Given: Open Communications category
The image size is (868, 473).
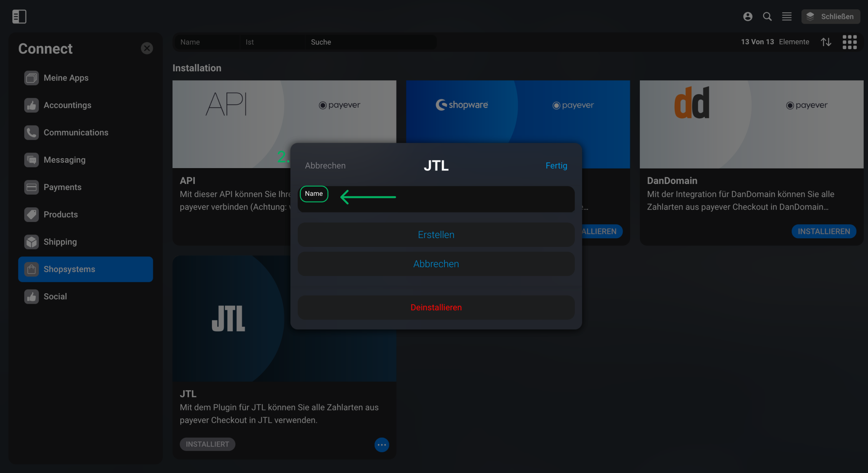Looking at the screenshot, I should (x=86, y=132).
